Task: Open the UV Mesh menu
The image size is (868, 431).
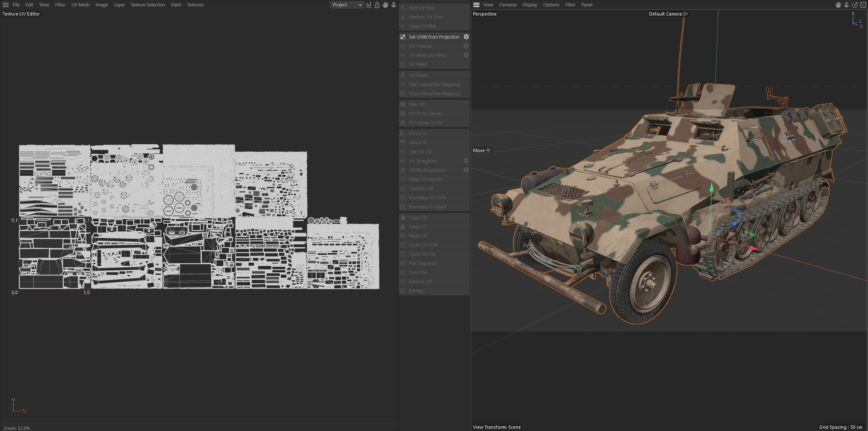Action: (80, 5)
